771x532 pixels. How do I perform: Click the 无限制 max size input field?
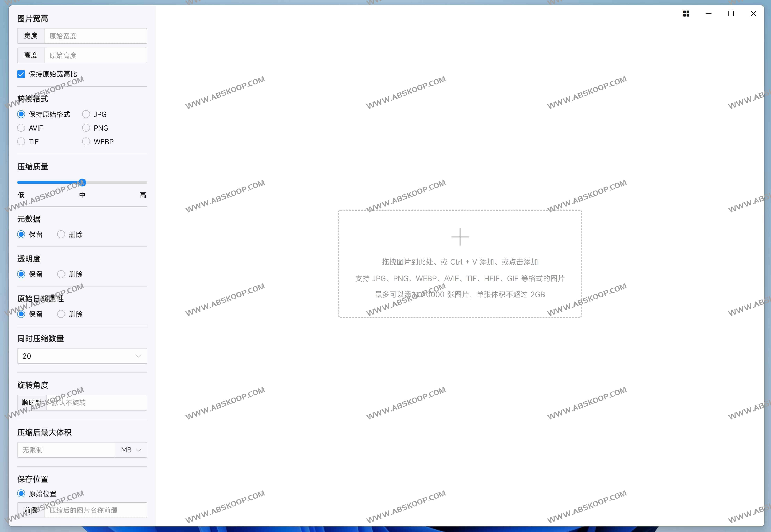[66, 450]
